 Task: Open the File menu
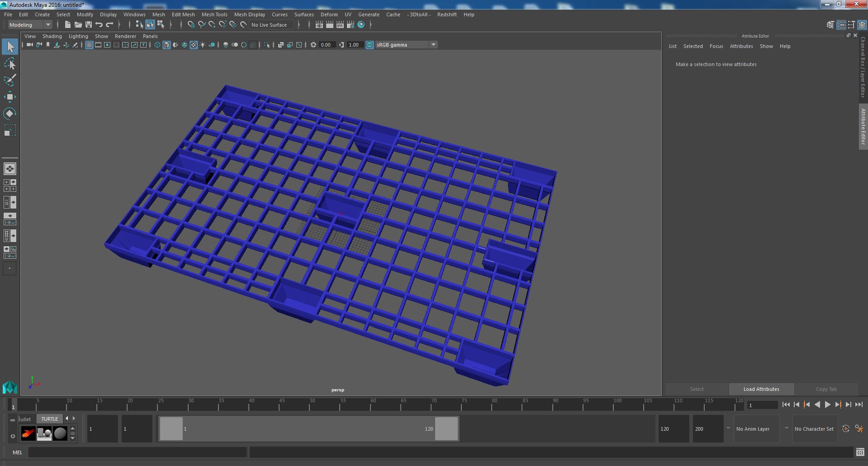(x=8, y=14)
